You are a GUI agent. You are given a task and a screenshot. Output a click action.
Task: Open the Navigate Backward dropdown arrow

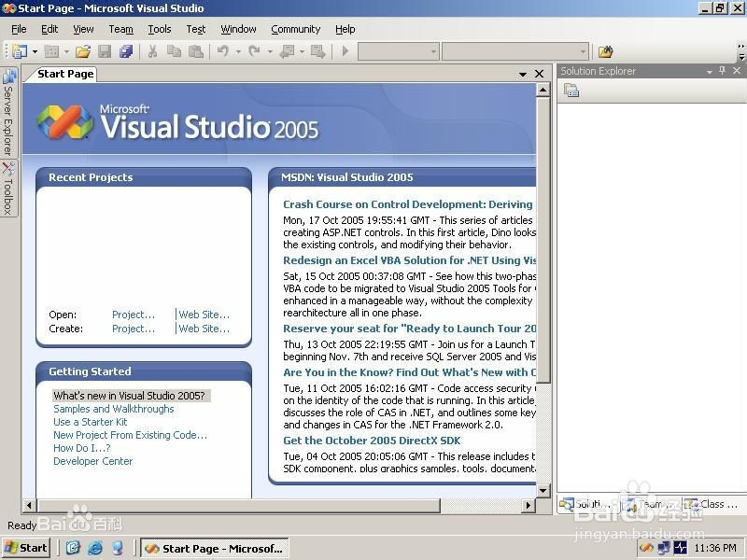[302, 51]
